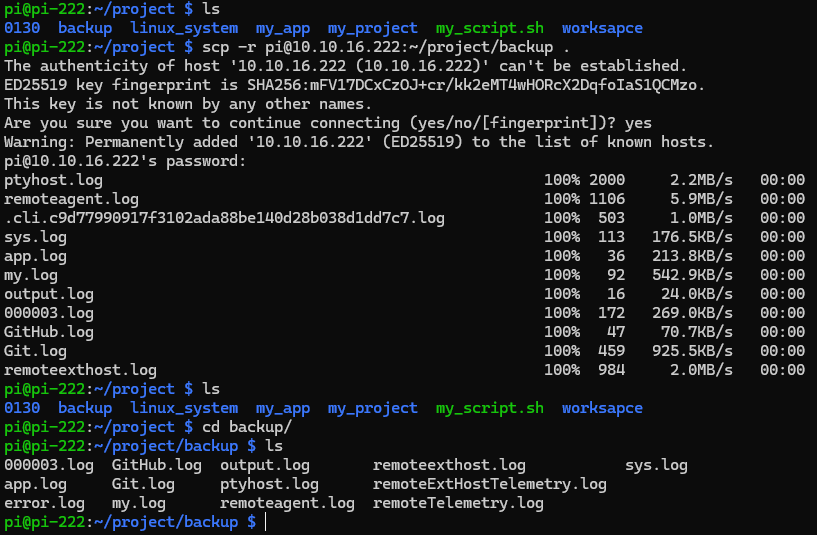Click the ED25519 SHA256 fingerprint string
The width and height of the screenshot is (817, 535).
tap(476, 85)
